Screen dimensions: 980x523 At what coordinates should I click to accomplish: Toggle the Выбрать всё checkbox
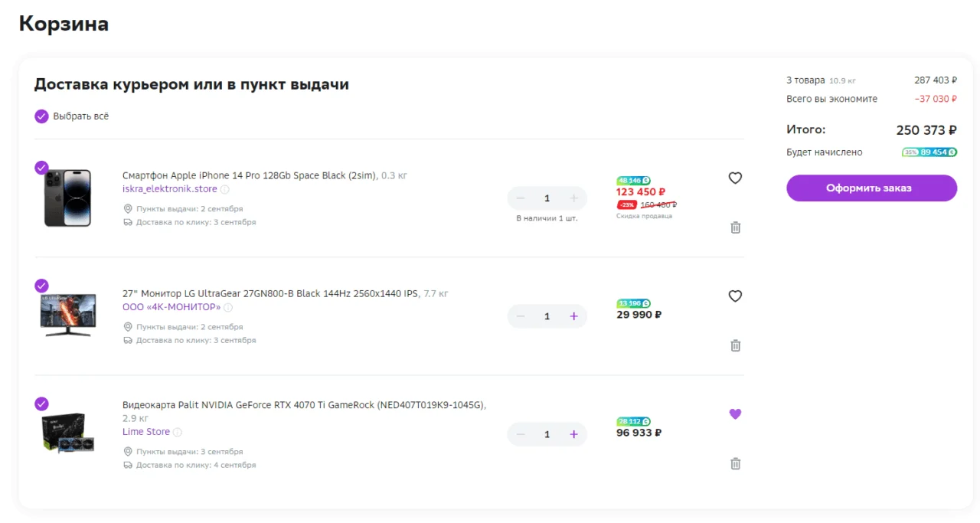point(41,116)
